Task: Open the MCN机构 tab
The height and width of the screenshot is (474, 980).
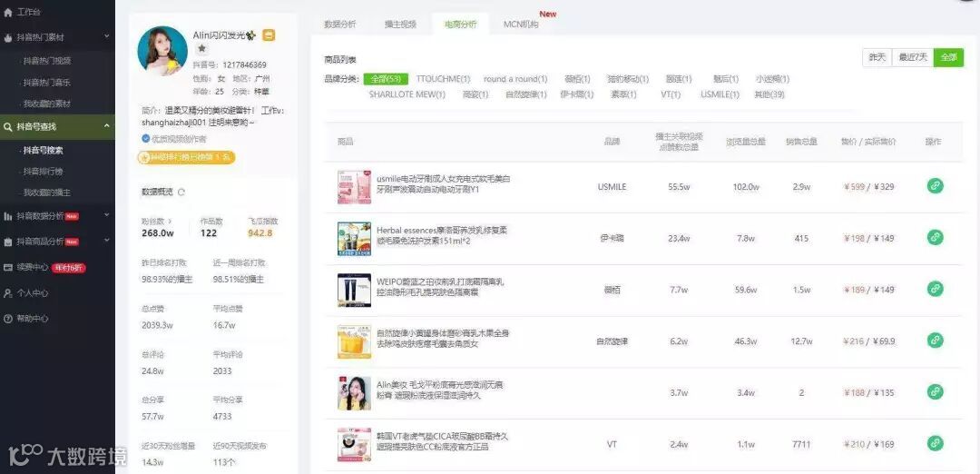Action: pos(521,25)
